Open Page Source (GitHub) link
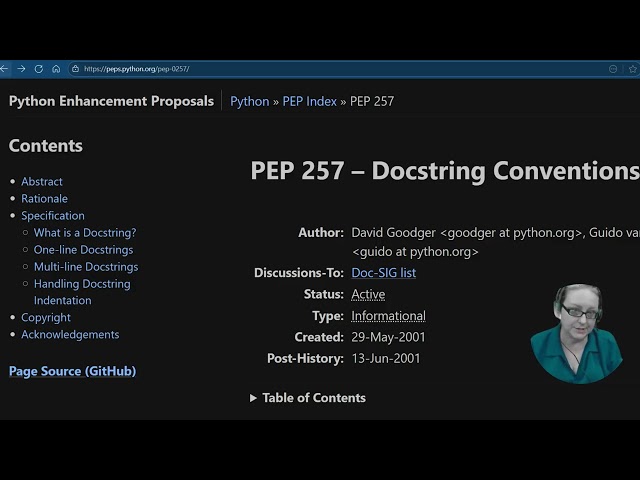640x480 pixels. [72, 371]
